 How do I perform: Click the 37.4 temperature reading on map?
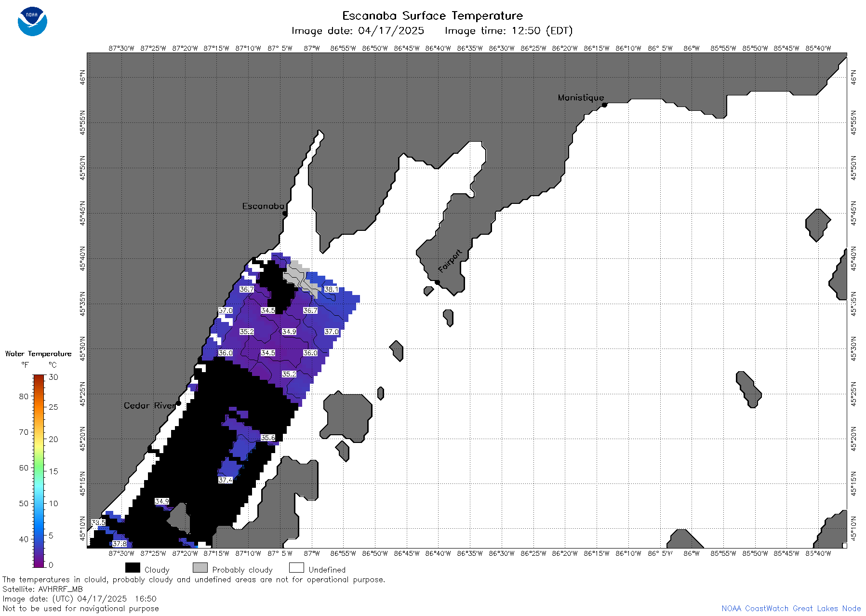pos(226,480)
